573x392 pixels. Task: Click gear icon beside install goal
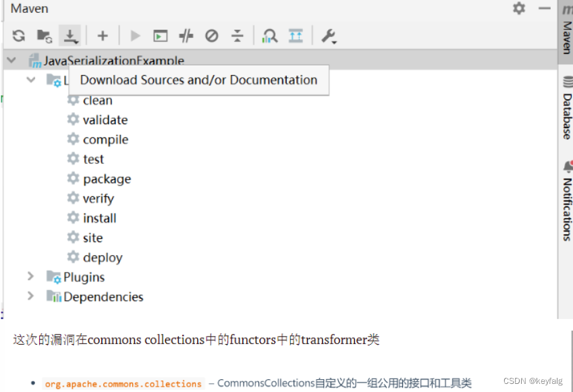click(73, 217)
